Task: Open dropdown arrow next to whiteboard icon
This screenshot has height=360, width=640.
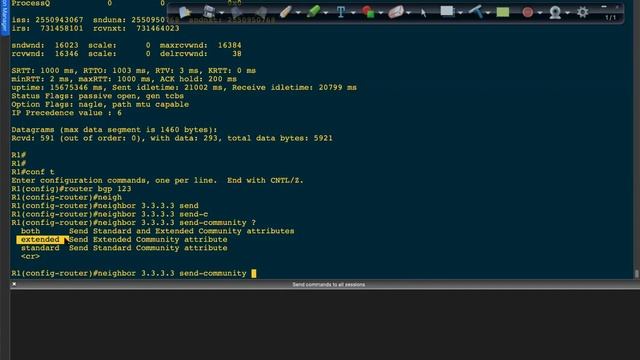Action: (x=460, y=13)
